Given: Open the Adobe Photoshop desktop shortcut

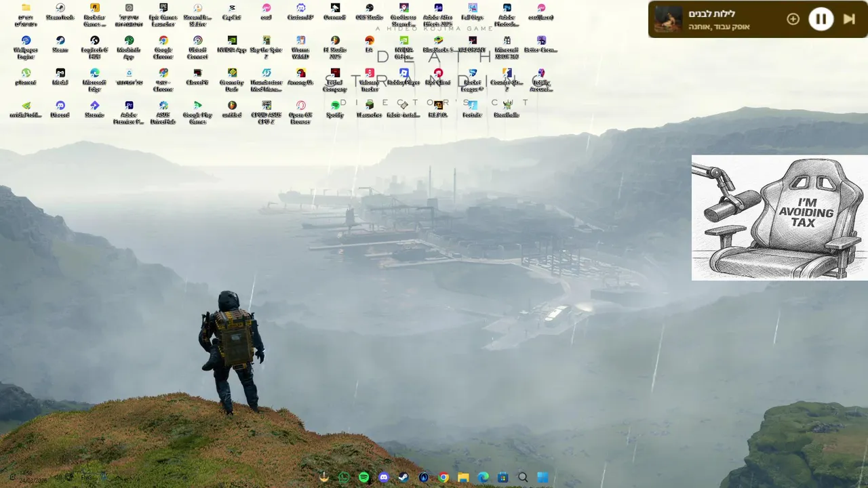Looking at the screenshot, I should 507,15.
